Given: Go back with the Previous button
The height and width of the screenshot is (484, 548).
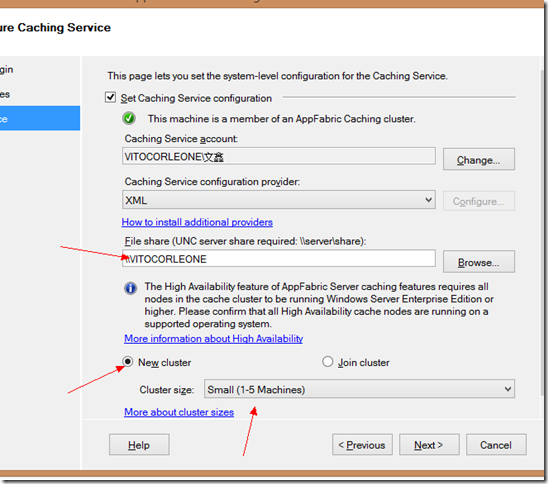Looking at the screenshot, I should 362,445.
